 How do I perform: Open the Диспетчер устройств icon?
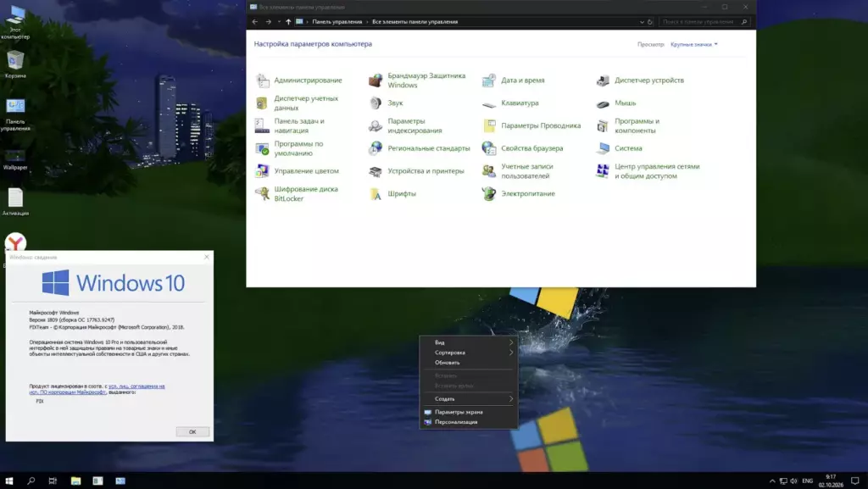pyautogui.click(x=603, y=81)
